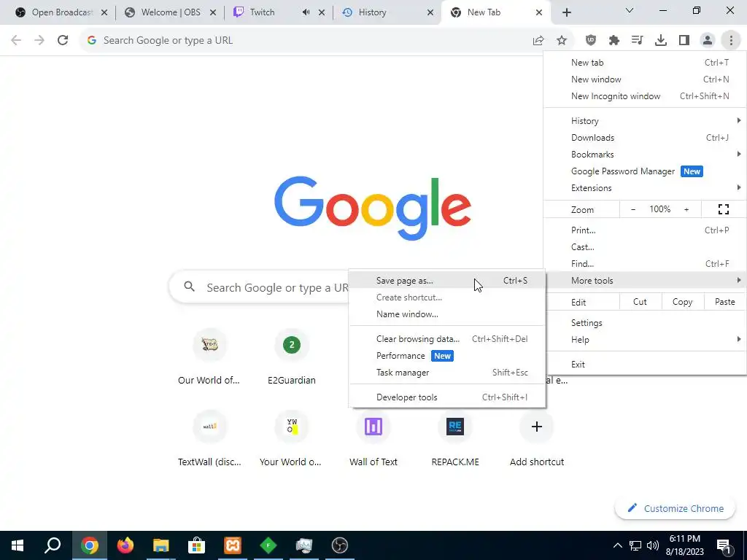
Task: Bookmark this tab with the star icon
Action: coord(562,40)
